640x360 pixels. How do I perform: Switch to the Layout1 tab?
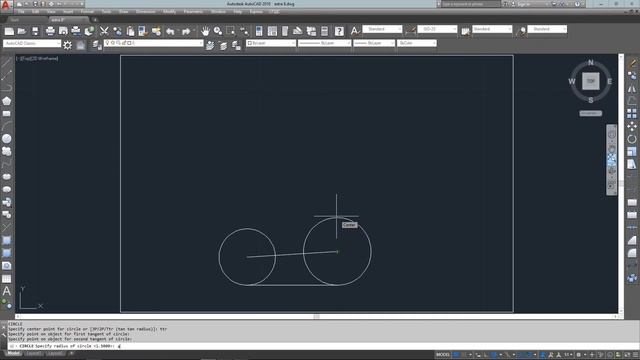(33, 353)
